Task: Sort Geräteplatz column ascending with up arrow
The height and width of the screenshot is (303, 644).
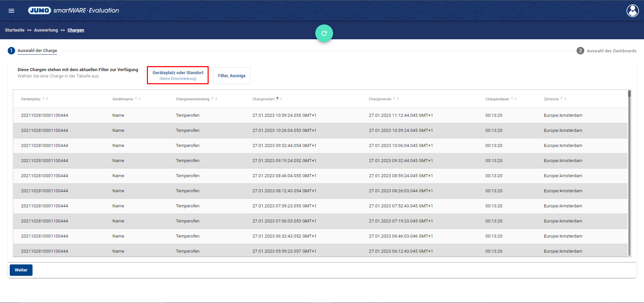Action: point(43,99)
